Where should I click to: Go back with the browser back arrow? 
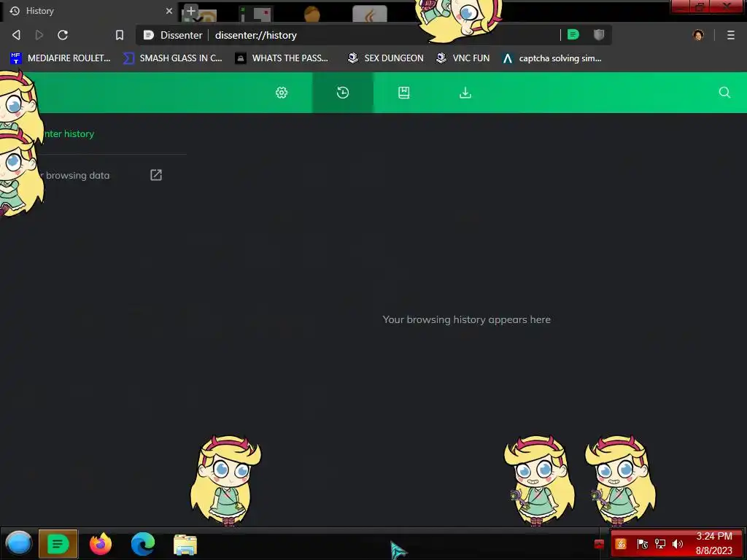point(16,35)
